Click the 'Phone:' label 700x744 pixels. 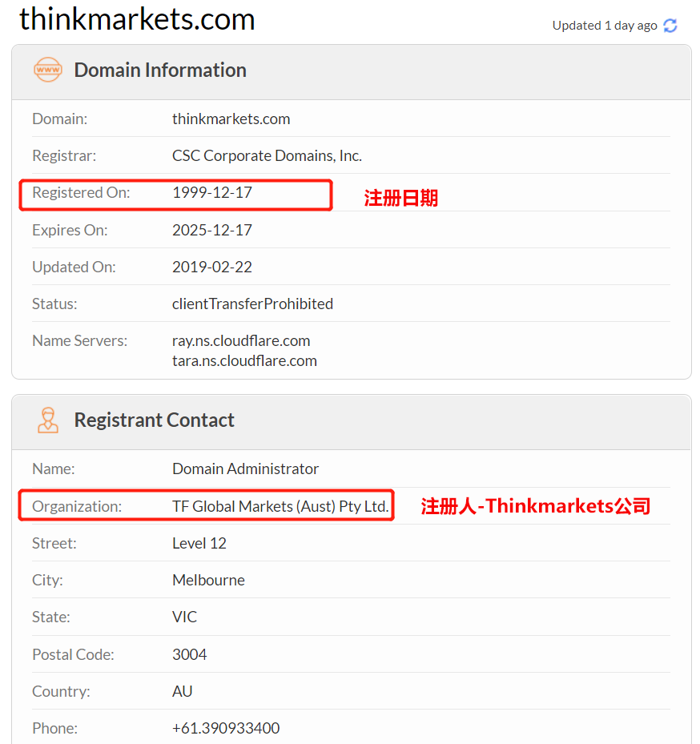[x=55, y=728]
